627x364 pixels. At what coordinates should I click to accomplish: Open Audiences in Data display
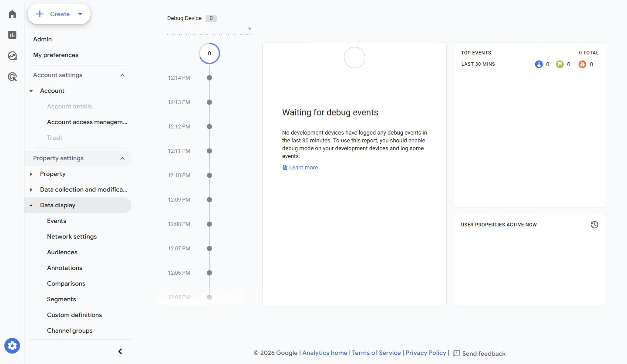(62, 252)
